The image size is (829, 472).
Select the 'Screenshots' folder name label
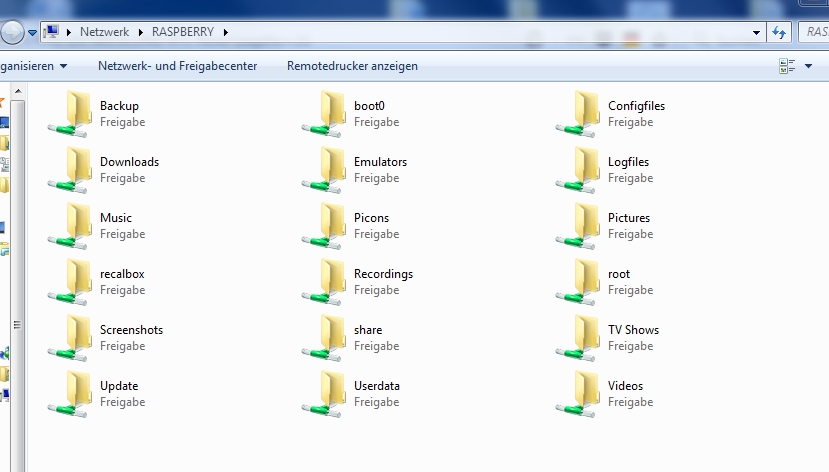[132, 330]
